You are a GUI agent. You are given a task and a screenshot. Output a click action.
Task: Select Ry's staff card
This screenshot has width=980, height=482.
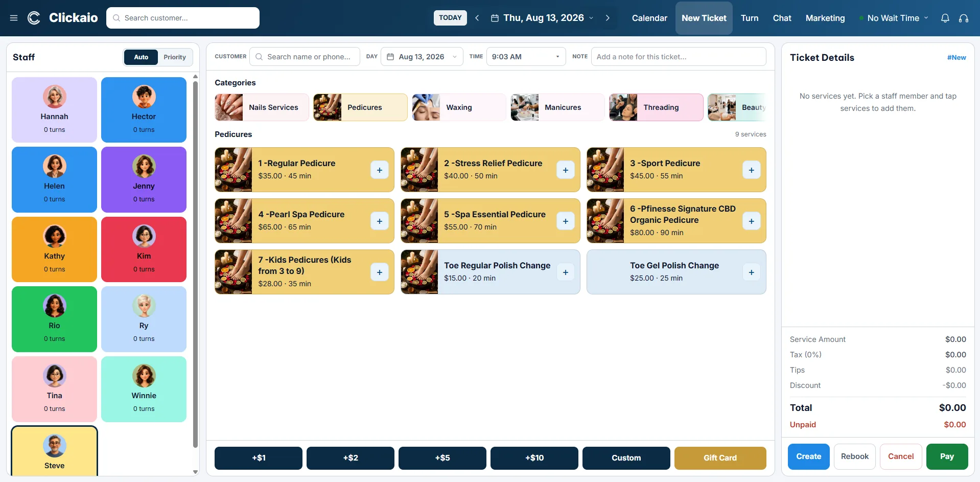click(x=144, y=319)
